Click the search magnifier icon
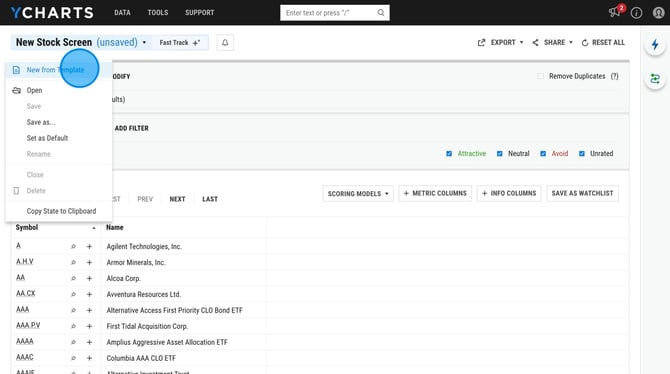The width and height of the screenshot is (670, 374). [x=381, y=13]
